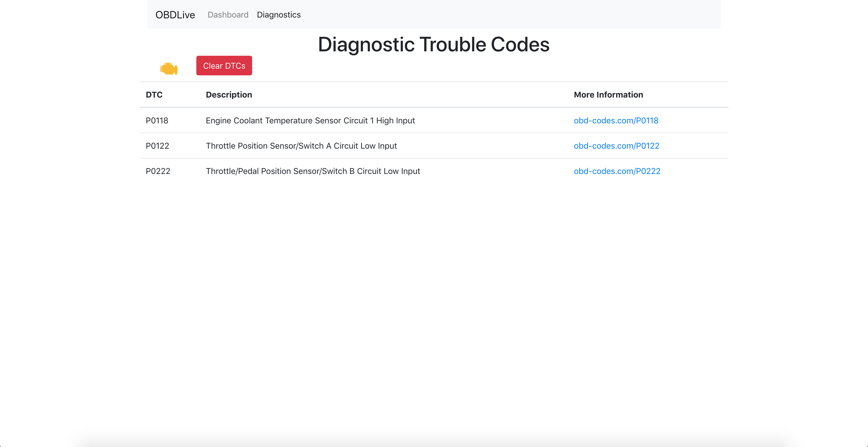Image resolution: width=868 pixels, height=447 pixels.
Task: Click the DTC column header
Action: tap(154, 95)
